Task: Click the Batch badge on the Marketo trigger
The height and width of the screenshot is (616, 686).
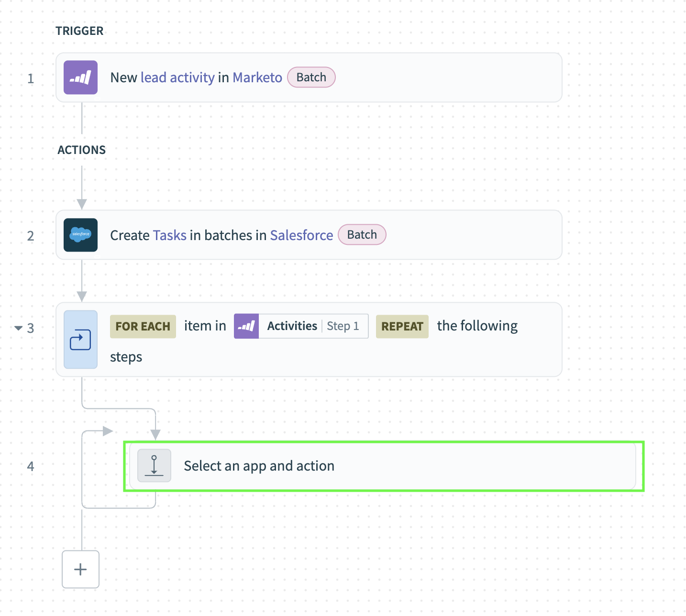Action: point(311,77)
